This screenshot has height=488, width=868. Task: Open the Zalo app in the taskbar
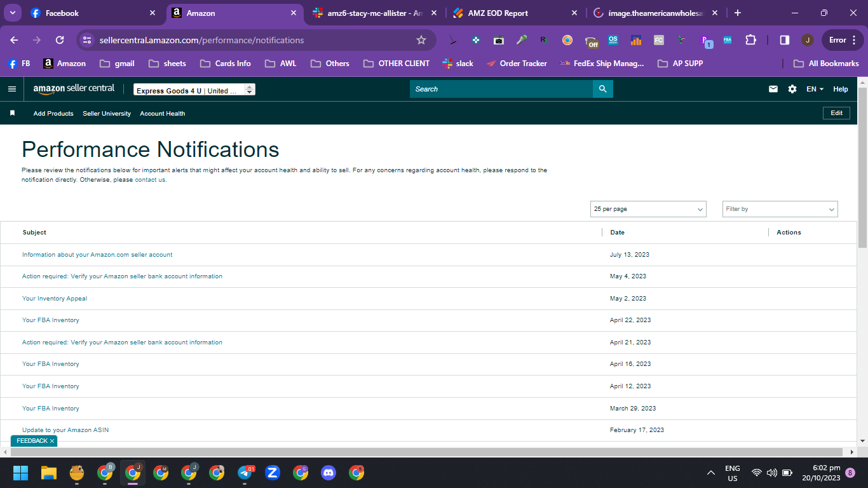[273, 473]
